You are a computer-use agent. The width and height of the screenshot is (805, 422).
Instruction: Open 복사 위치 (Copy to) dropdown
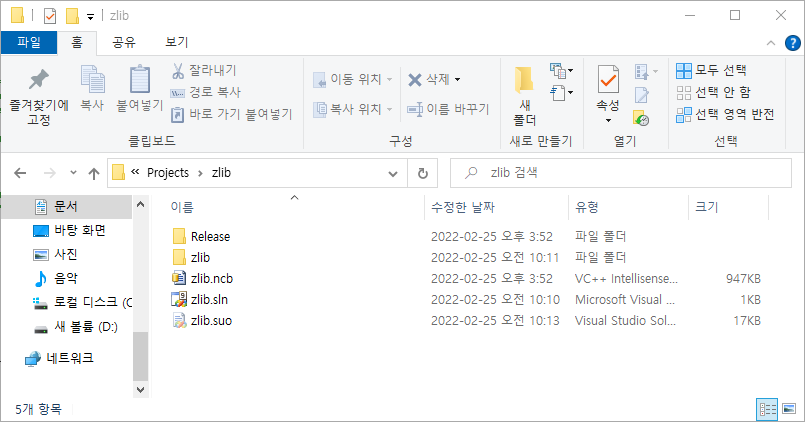[x=353, y=109]
